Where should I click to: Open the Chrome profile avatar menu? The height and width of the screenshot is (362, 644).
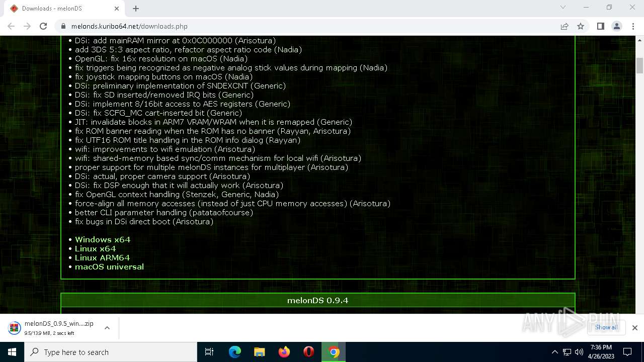(617, 26)
